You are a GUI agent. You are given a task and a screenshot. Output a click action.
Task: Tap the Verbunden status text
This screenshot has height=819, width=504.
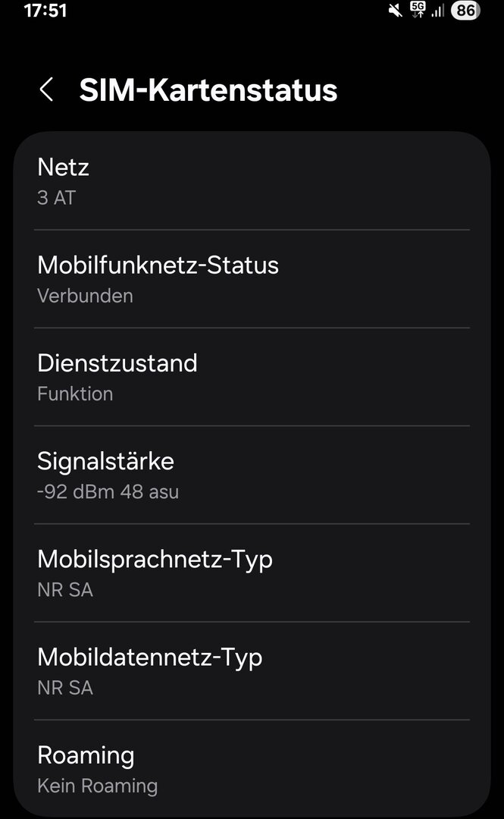[85, 296]
